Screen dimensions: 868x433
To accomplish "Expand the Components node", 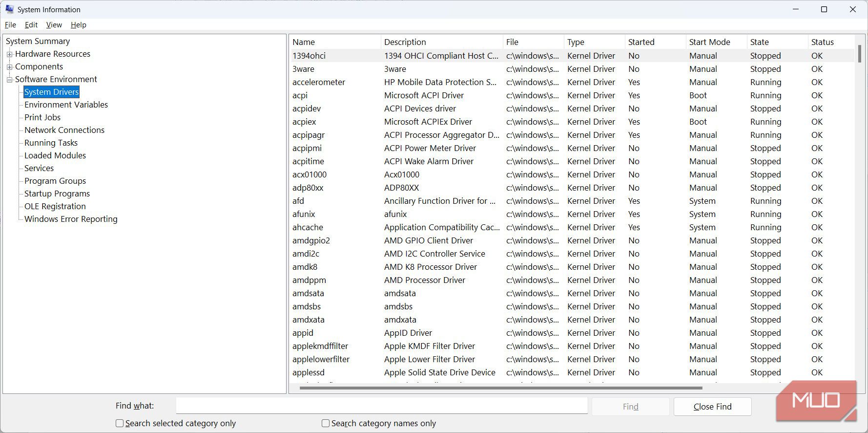I will pyautogui.click(x=9, y=67).
